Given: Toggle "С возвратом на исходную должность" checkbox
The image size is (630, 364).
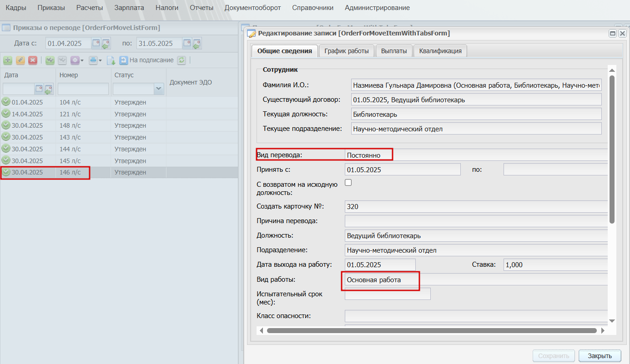Looking at the screenshot, I should pos(348,183).
